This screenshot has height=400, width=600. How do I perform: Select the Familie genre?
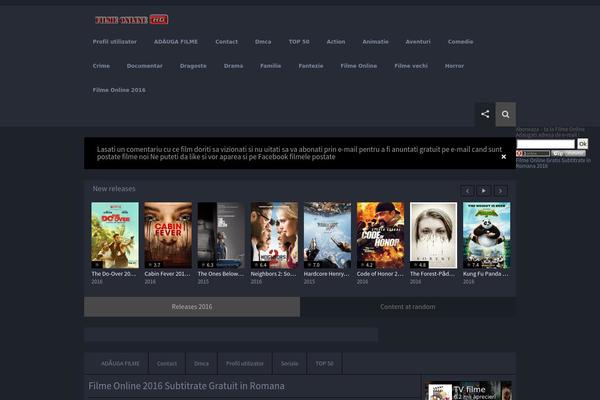point(271,66)
